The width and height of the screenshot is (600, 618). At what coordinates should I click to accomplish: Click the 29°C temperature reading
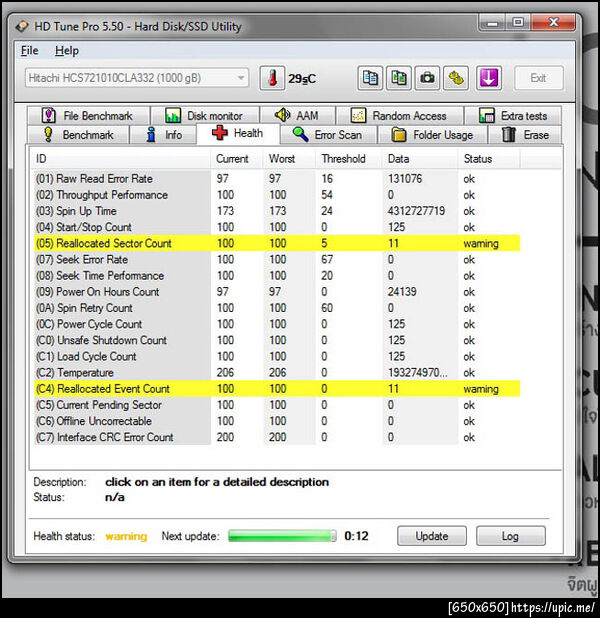click(302, 79)
